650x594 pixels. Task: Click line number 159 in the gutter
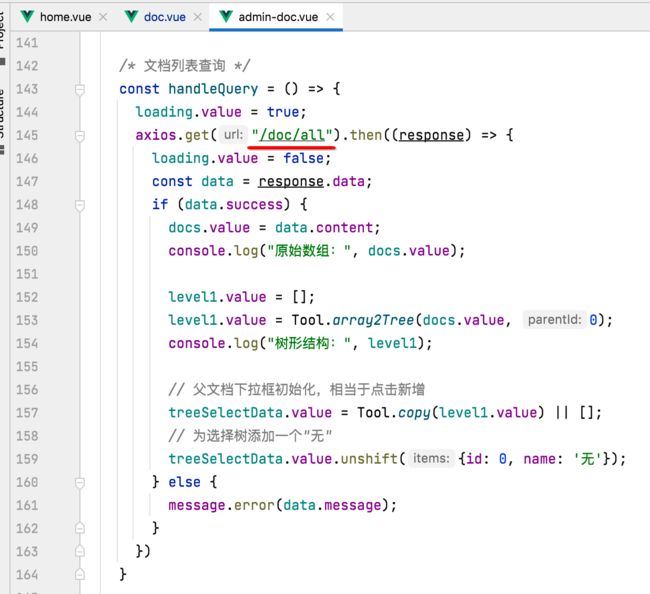coord(27,459)
